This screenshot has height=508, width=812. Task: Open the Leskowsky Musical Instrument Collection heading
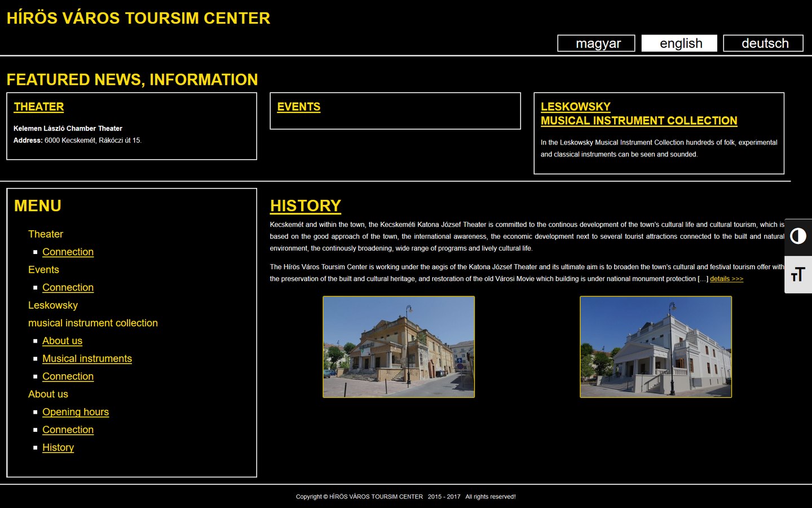(x=639, y=113)
